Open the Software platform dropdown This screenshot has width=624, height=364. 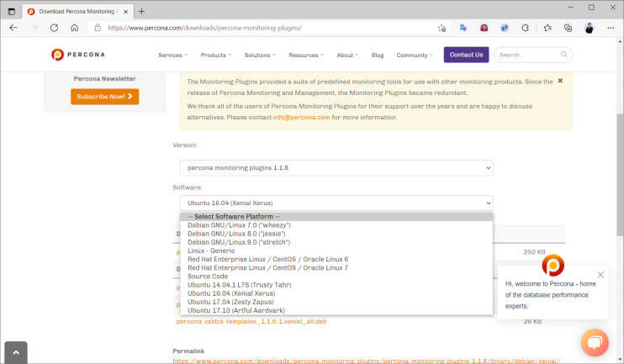[336, 203]
